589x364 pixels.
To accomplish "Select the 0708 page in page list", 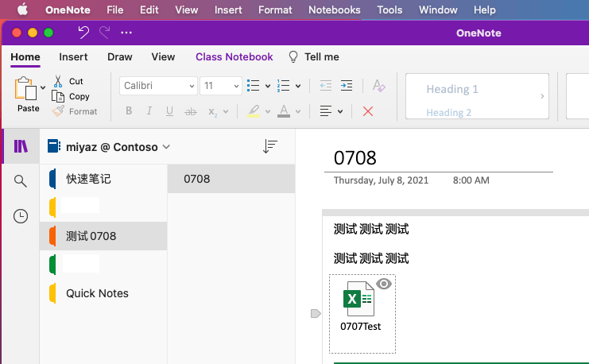I will coord(231,179).
